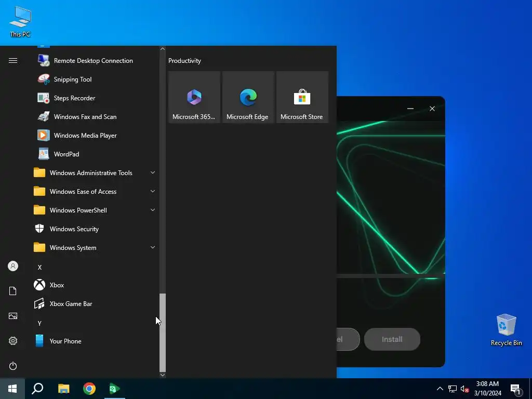This screenshot has height=399, width=532.
Task: Launch Microsoft Edge tile
Action: [248, 97]
